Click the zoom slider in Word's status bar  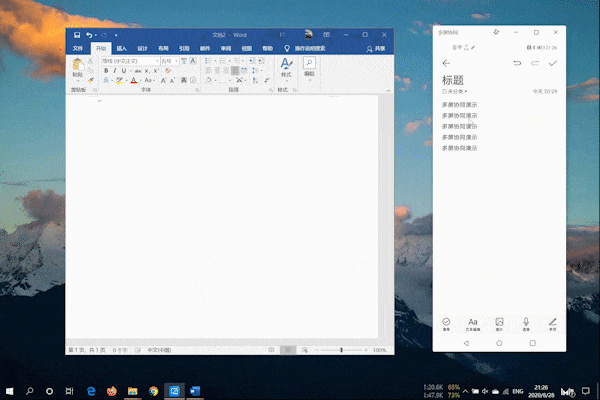coord(341,350)
